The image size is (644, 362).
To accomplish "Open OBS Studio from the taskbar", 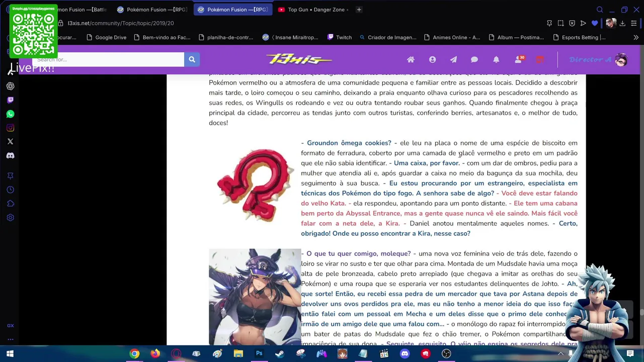I will [446, 354].
